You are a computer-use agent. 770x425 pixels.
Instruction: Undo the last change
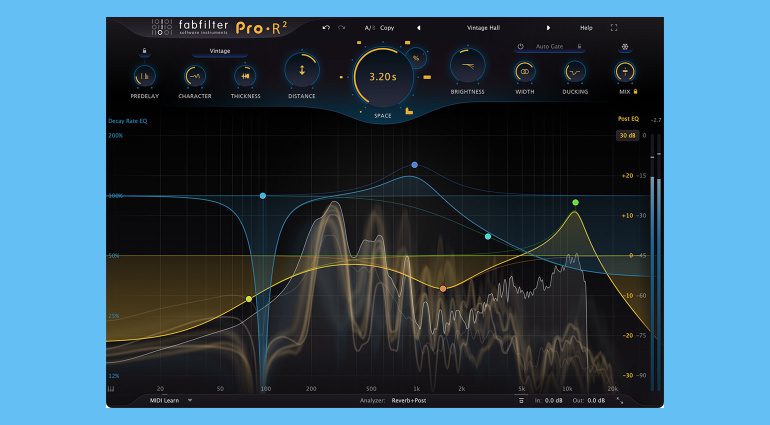point(326,28)
